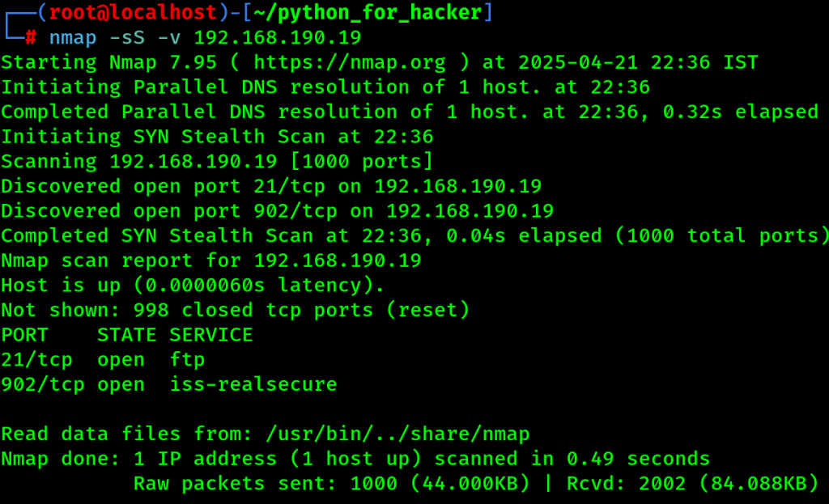
Task: Click the https://nmap.org link
Action: [350, 63]
